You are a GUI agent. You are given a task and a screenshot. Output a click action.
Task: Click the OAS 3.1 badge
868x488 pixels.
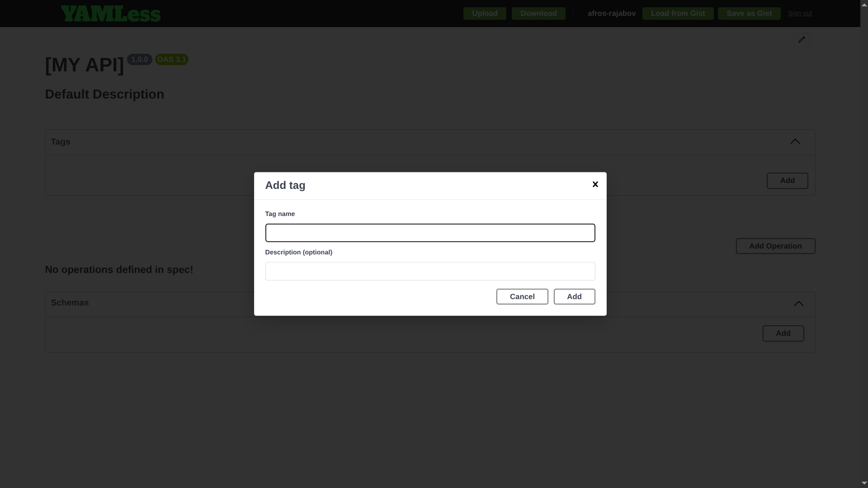point(172,60)
